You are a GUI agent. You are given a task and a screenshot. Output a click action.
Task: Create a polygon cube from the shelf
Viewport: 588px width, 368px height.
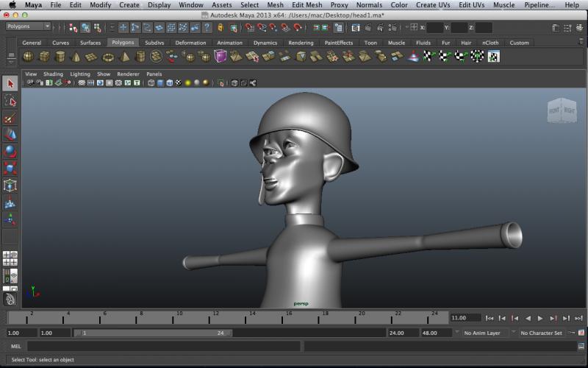(44, 57)
